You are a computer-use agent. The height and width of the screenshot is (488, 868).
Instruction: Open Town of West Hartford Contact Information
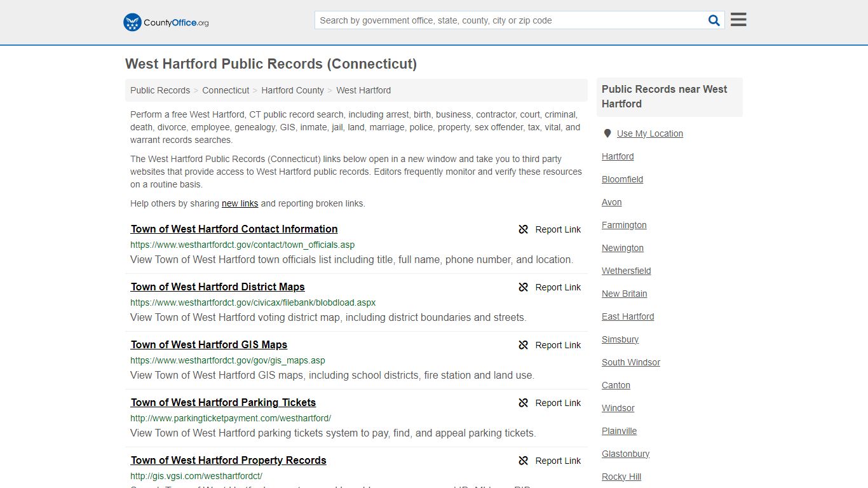click(x=234, y=229)
